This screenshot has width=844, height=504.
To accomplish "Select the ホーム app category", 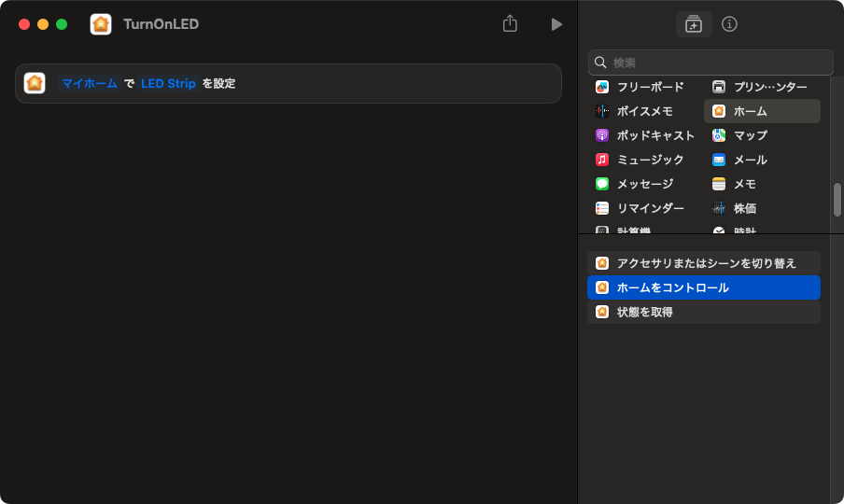I will click(761, 111).
